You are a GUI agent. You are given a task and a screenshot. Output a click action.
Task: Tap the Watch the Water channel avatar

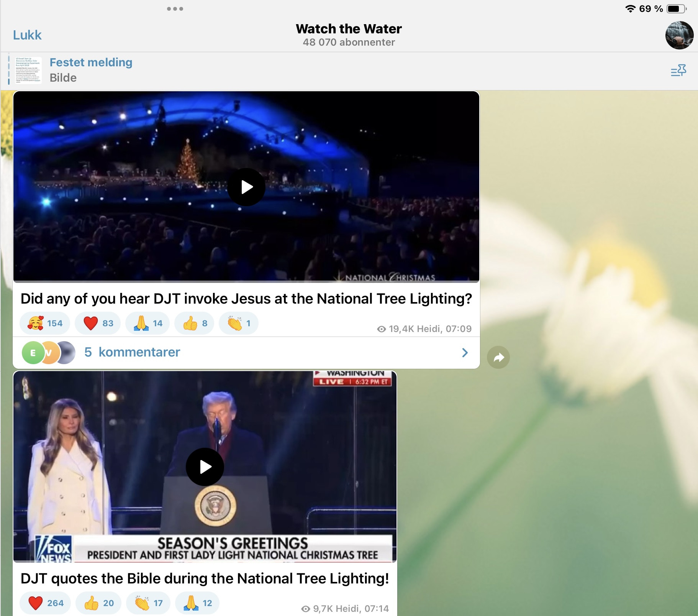click(x=679, y=35)
